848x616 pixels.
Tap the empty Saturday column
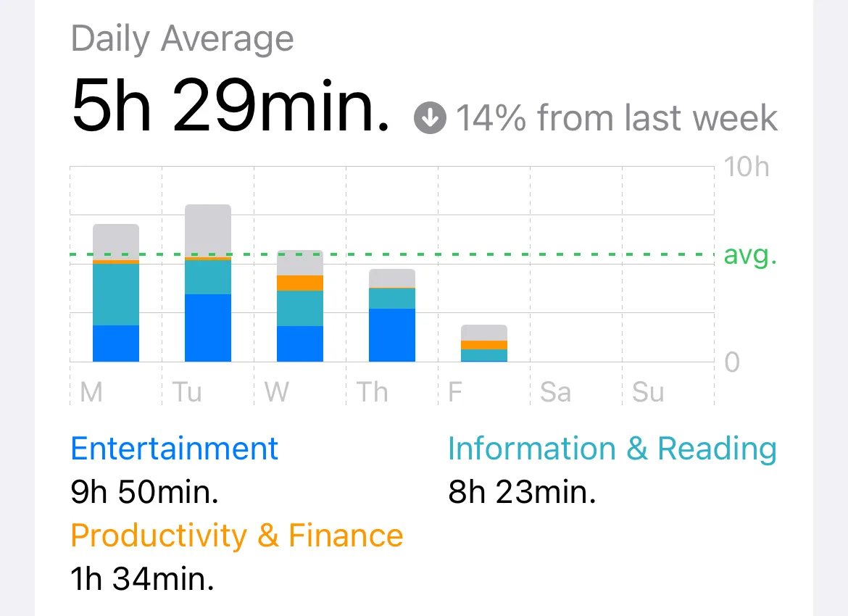(576, 286)
